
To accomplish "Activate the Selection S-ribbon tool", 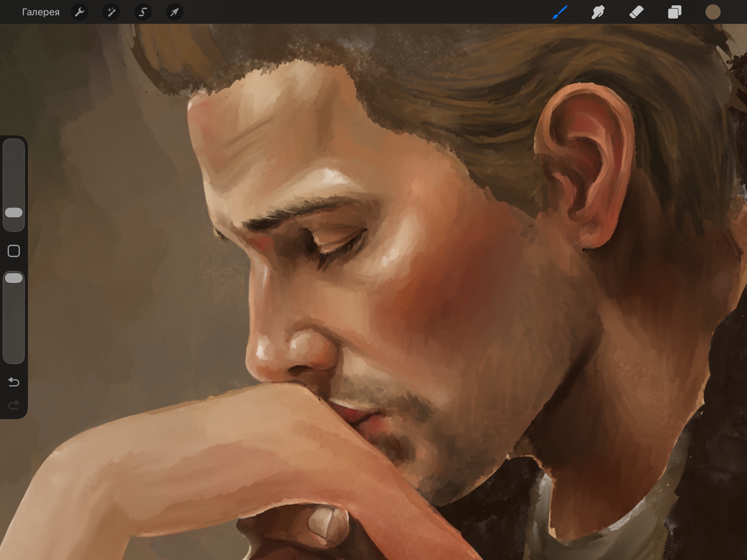I will 143,12.
